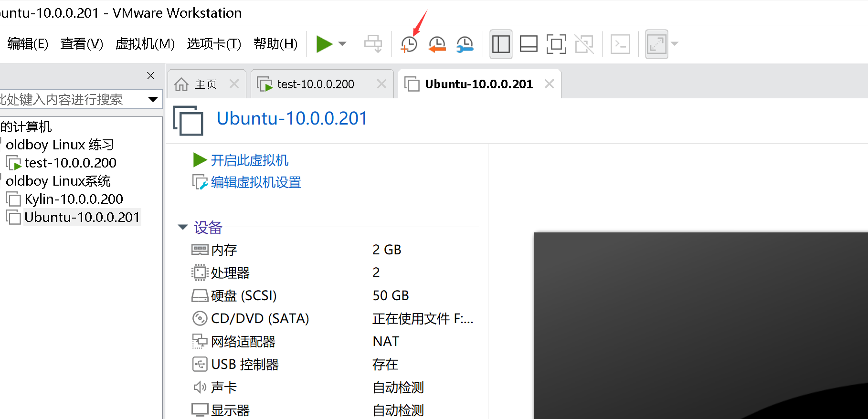The height and width of the screenshot is (419, 868).
Task: Click the sound card speaker icon
Action: [x=200, y=387]
